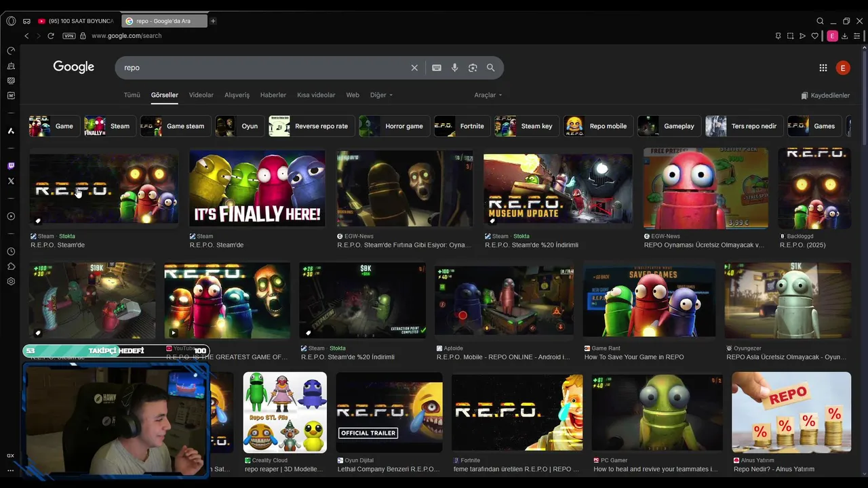Expand the 'Araçlar' tools dropdown

(x=488, y=95)
